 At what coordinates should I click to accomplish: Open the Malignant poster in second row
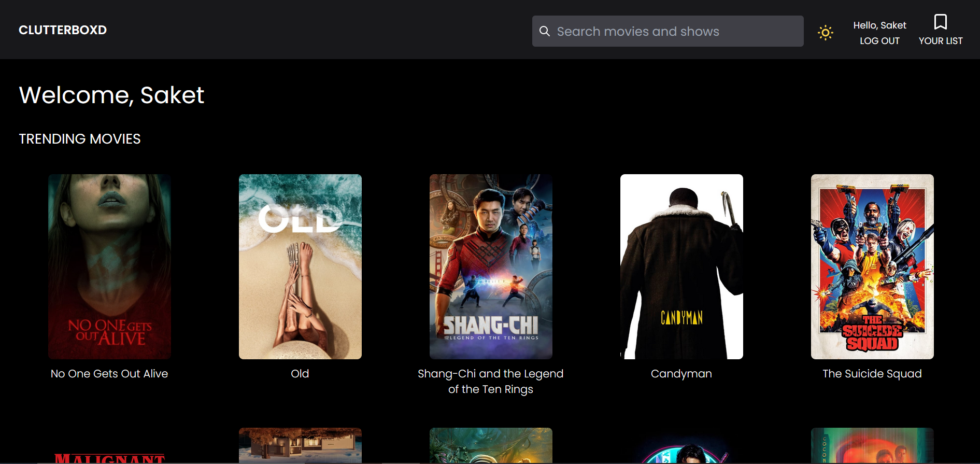pyautogui.click(x=109, y=446)
